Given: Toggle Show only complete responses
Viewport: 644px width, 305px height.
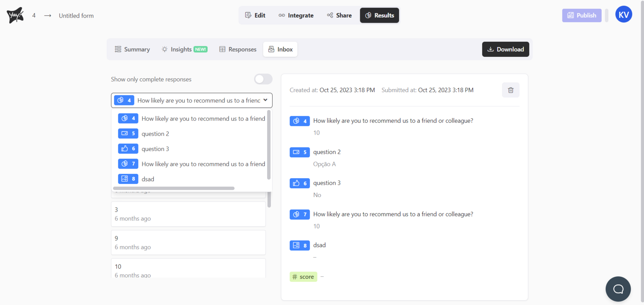Looking at the screenshot, I should point(263,79).
